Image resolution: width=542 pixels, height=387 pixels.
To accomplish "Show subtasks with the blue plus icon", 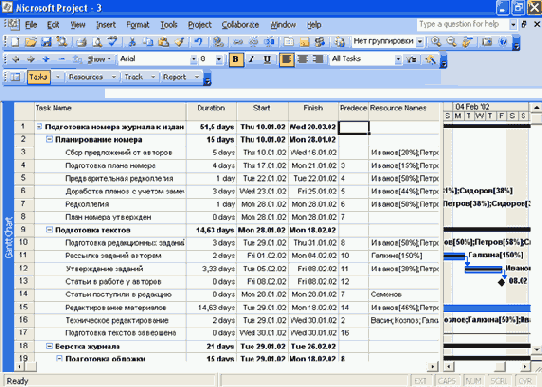I will coord(46,59).
